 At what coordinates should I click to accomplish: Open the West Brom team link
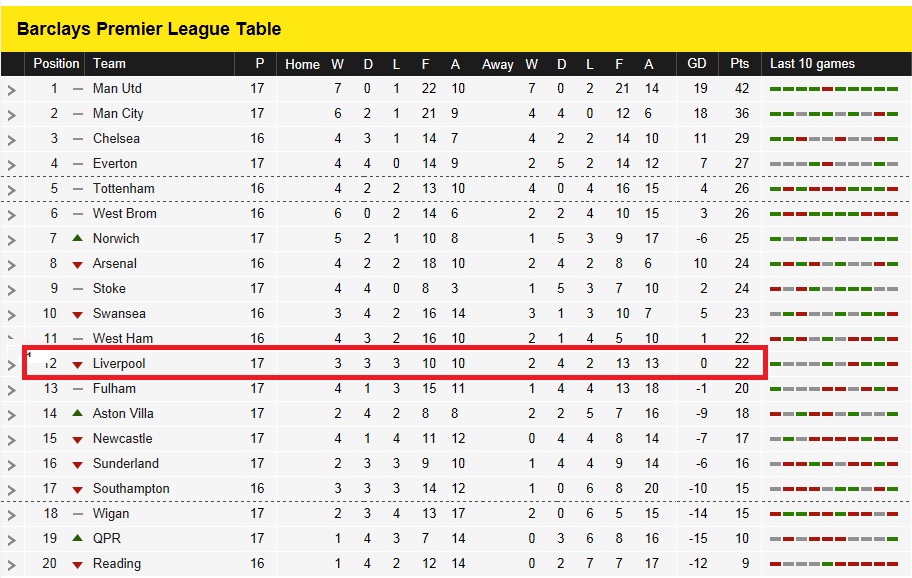point(124,213)
